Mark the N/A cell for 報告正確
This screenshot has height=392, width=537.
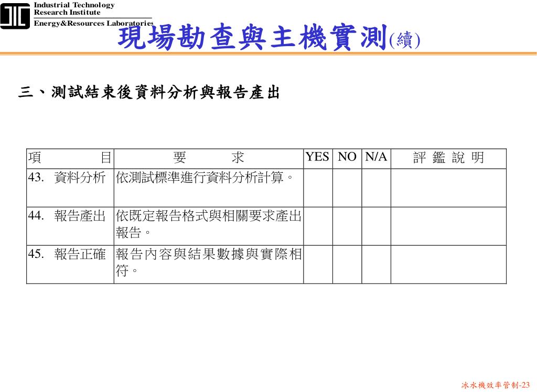(x=376, y=264)
